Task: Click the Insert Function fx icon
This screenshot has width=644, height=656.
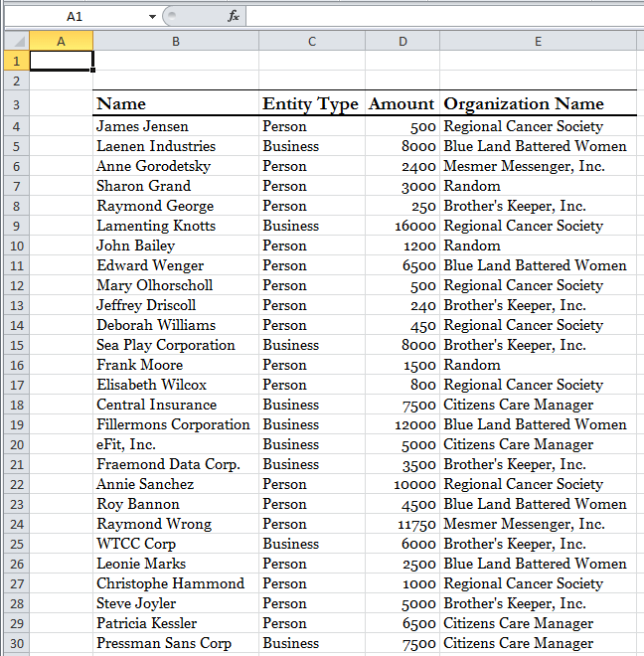Action: coord(234,16)
